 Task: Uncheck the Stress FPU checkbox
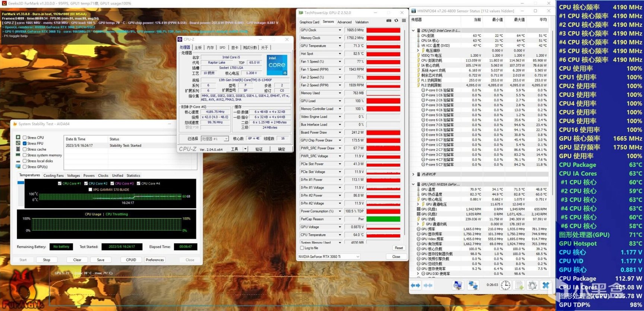pyautogui.click(x=25, y=143)
